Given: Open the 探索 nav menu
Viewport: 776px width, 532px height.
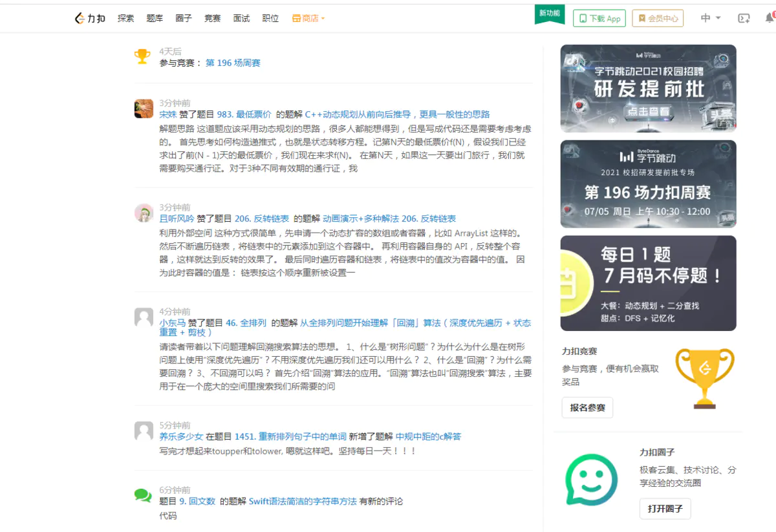Looking at the screenshot, I should point(125,18).
